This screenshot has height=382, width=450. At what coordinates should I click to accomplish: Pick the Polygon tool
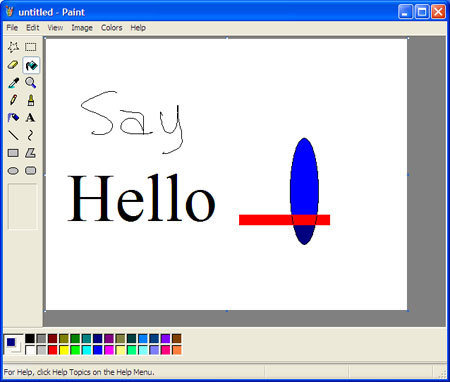[31, 153]
